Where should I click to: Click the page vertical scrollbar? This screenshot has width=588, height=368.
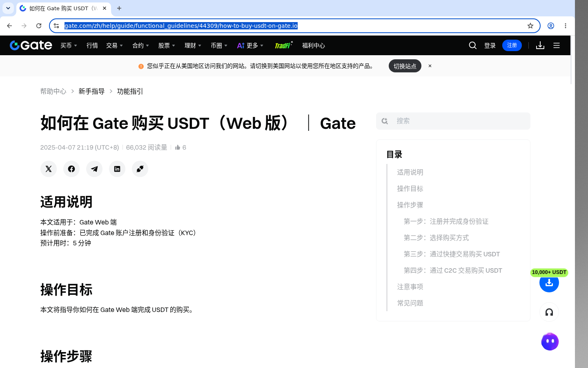point(571,60)
